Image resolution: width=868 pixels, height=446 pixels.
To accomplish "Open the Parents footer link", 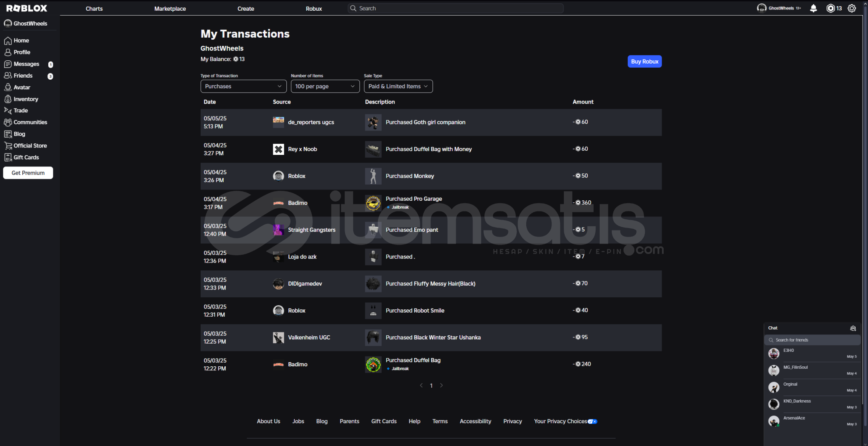I will coord(349,421).
